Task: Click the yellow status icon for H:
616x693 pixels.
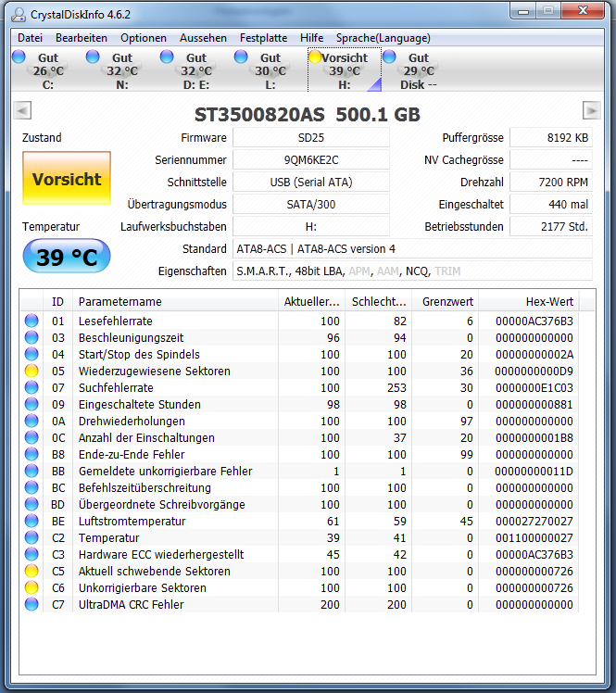Action: (x=315, y=57)
